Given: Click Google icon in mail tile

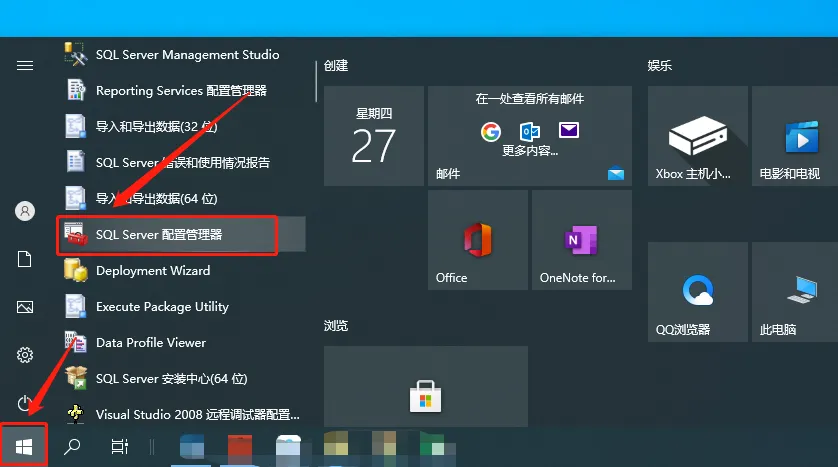Looking at the screenshot, I should 491,131.
